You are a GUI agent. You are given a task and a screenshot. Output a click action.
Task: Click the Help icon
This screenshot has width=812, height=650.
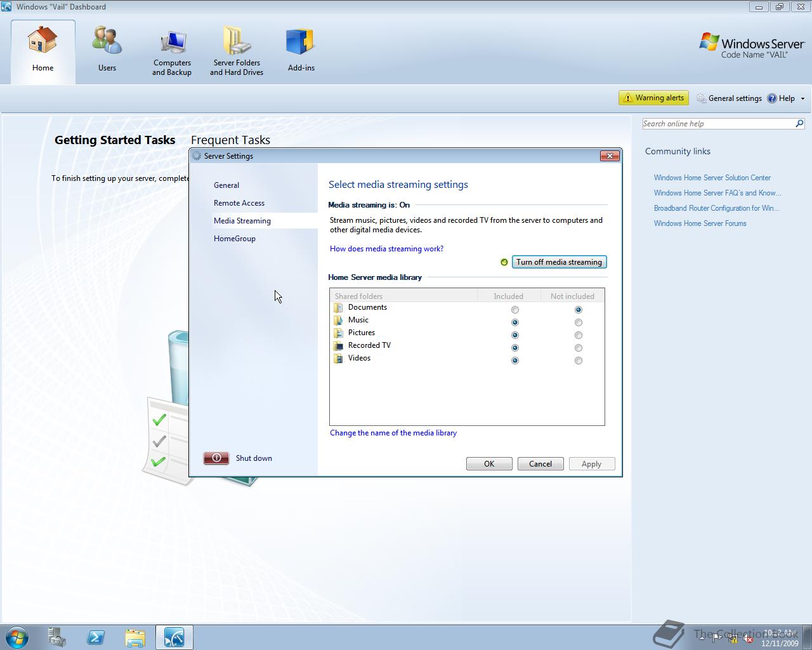coord(772,98)
